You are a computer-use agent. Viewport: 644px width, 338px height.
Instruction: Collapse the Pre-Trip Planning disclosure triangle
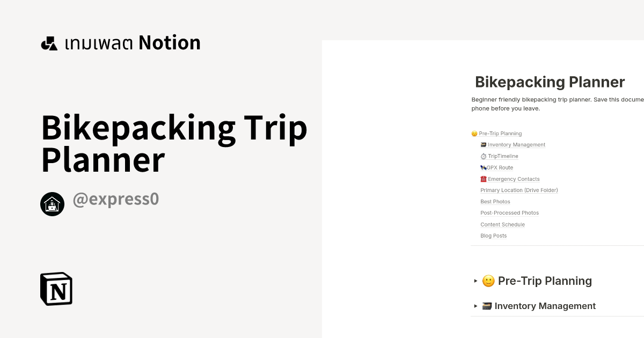click(x=475, y=281)
